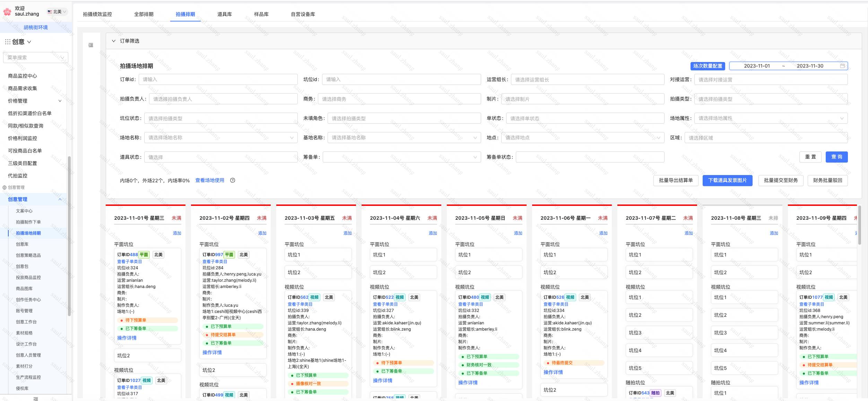Image resolution: width=868 pixels, height=401 pixels.
Task: Open the 查看场地使用 link
Action: pyautogui.click(x=210, y=180)
